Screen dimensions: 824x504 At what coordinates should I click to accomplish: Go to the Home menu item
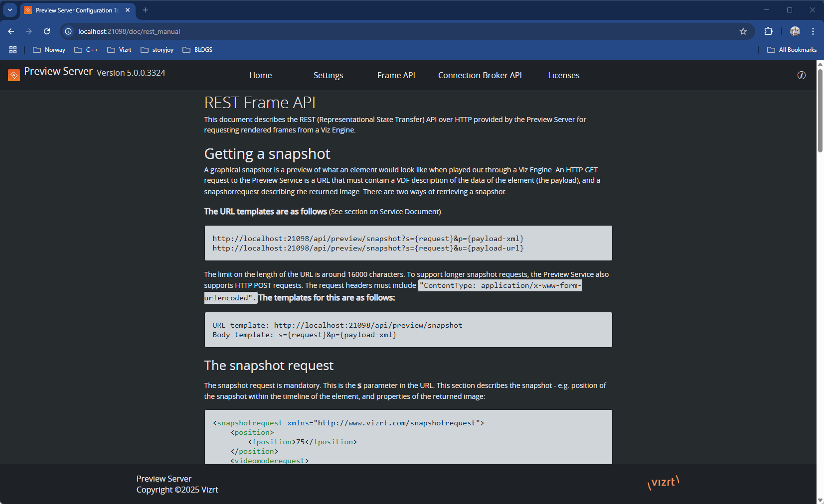click(261, 75)
